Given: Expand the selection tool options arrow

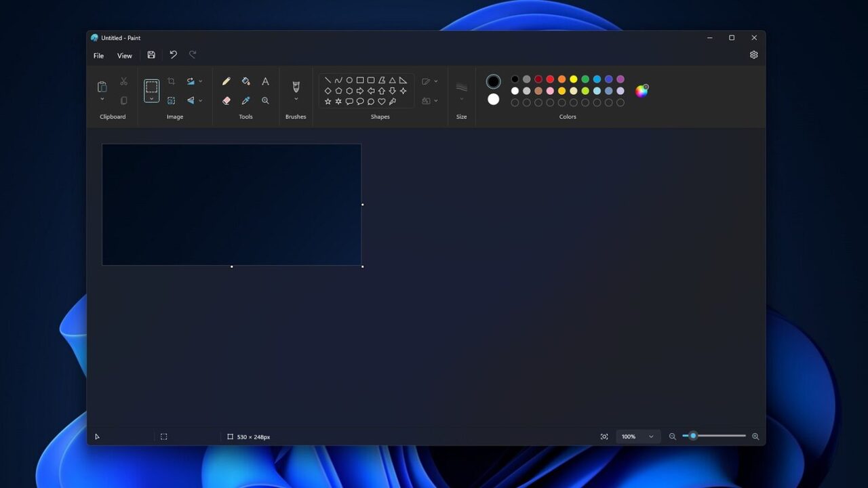Looking at the screenshot, I should pos(152,99).
